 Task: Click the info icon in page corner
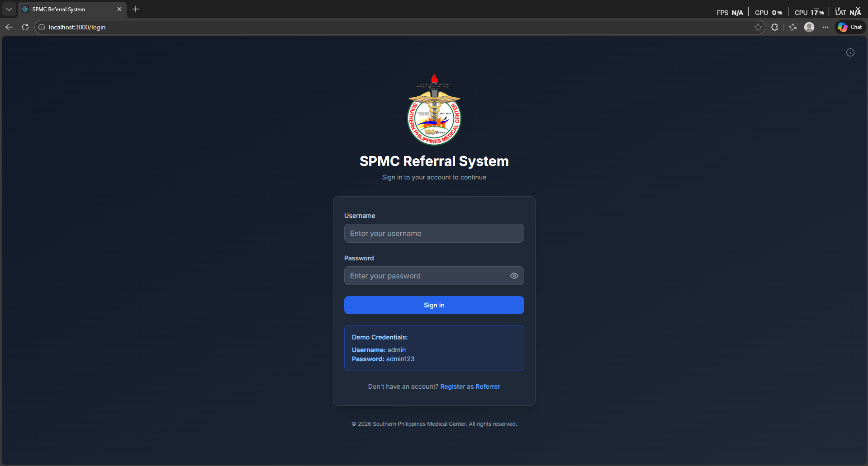click(850, 52)
